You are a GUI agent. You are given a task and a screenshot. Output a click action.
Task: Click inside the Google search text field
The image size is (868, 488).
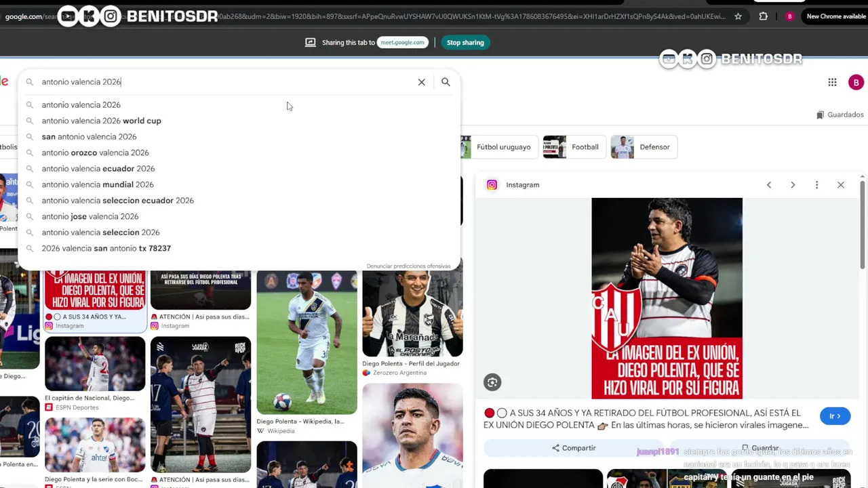coord(227,82)
